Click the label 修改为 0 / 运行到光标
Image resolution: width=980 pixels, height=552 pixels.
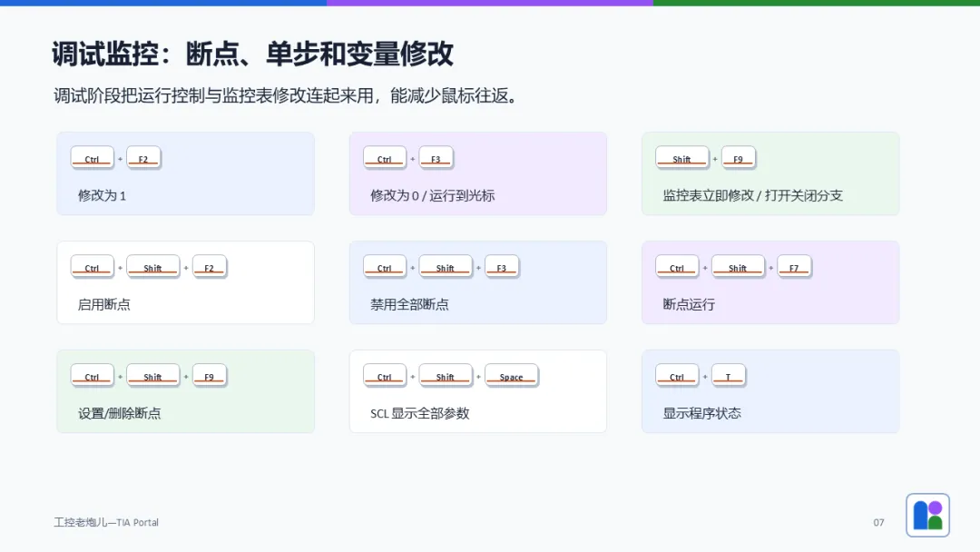click(433, 196)
